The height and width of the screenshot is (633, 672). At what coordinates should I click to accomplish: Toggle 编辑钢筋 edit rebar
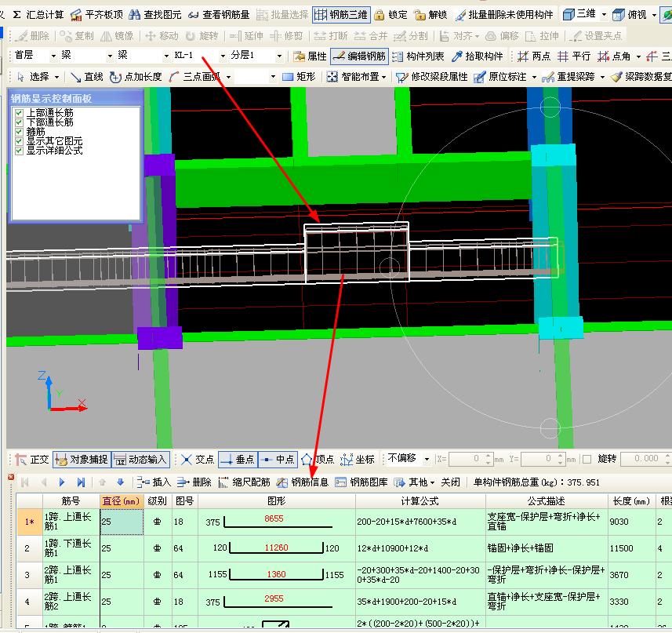360,56
